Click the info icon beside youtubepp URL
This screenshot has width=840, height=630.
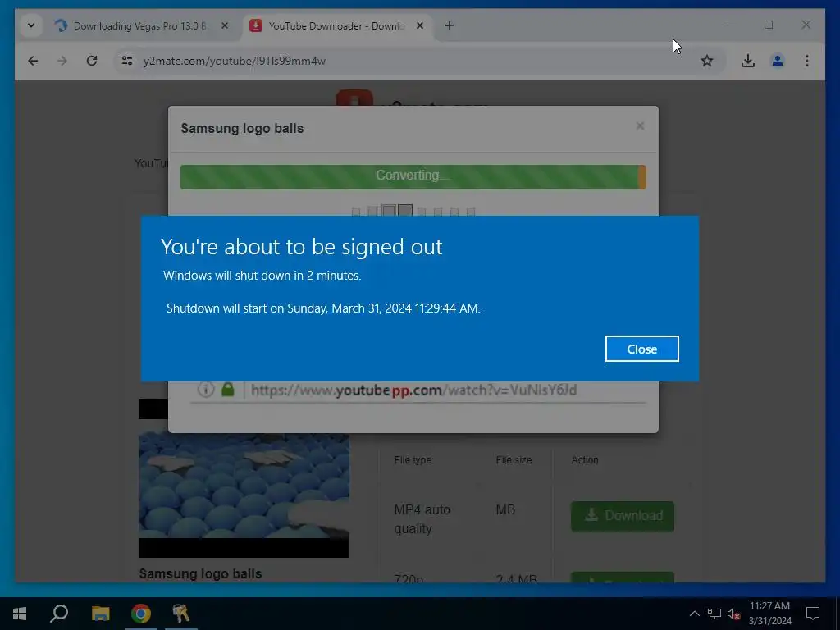(x=206, y=390)
